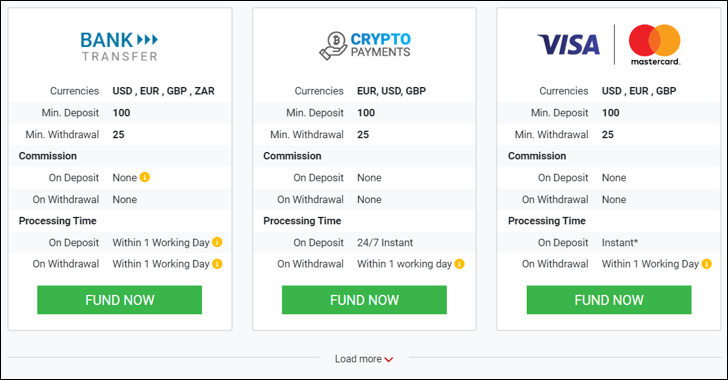Viewport: 728px width, 380px height.
Task: Click the Bank Transfer logo
Action: [120, 46]
